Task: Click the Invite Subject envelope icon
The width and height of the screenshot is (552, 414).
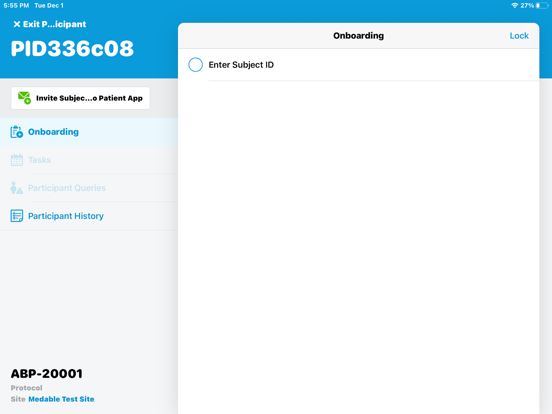Action: [25, 98]
